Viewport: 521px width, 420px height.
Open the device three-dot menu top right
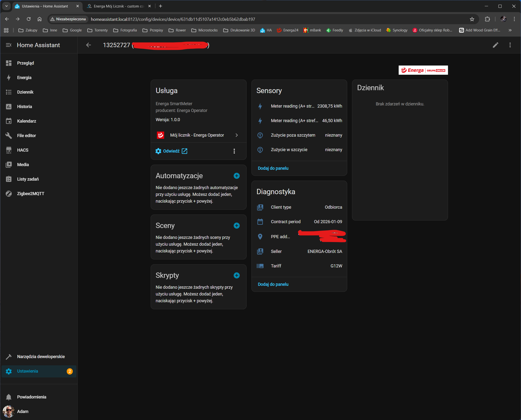point(510,45)
